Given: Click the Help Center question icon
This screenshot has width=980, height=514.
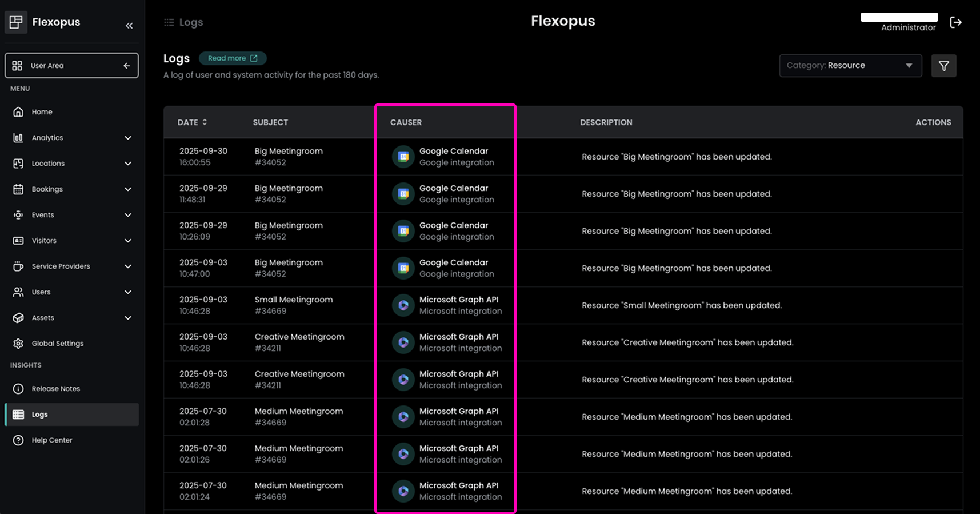Looking at the screenshot, I should click(x=18, y=440).
